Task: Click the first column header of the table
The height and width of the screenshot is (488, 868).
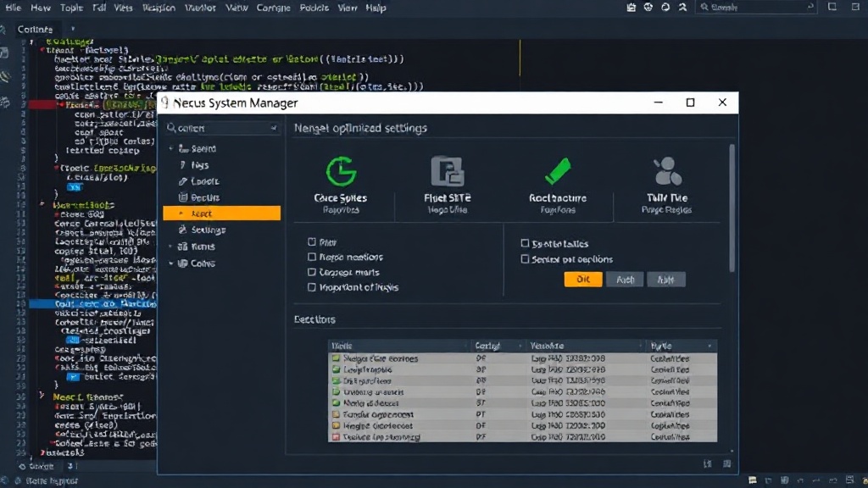Action: click(398, 346)
